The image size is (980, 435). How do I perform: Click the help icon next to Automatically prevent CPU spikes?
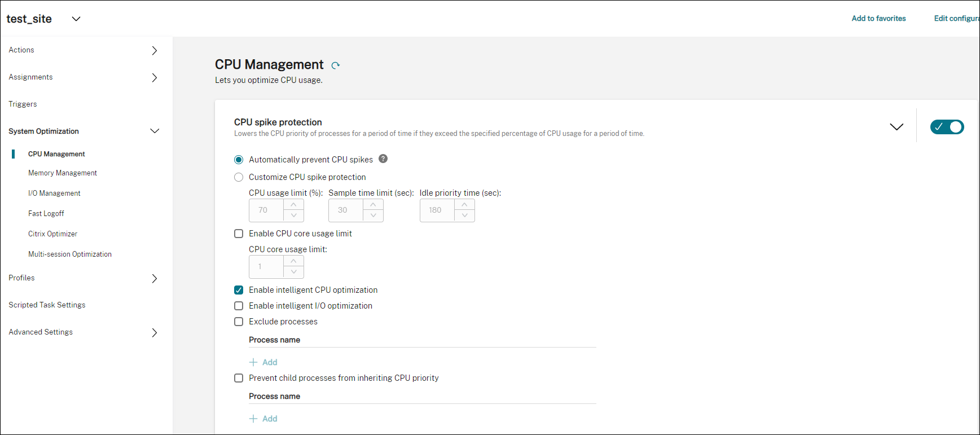point(383,159)
